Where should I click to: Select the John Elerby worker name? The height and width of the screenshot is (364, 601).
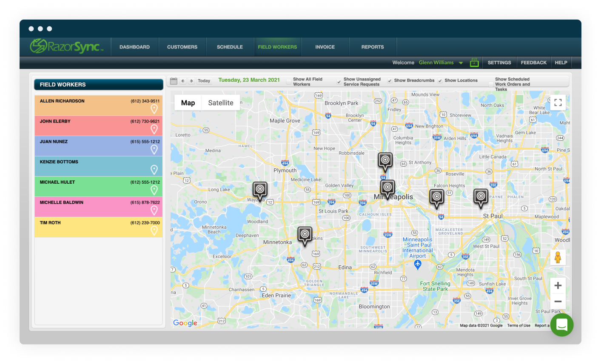[55, 121]
